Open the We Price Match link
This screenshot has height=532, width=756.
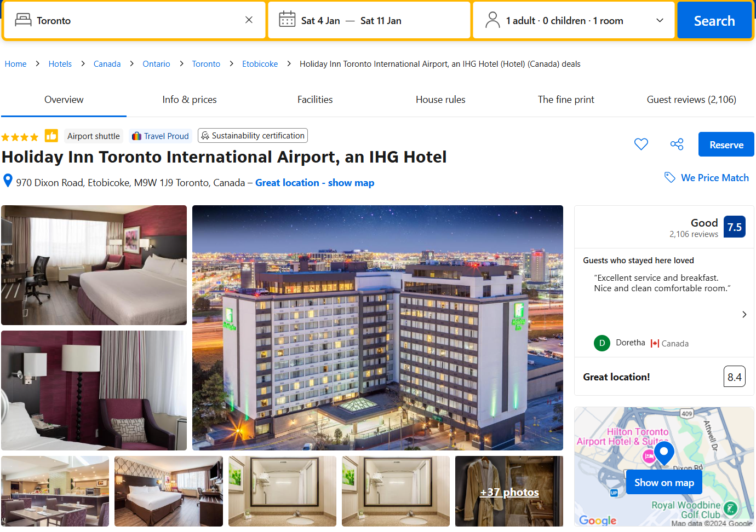coord(714,178)
